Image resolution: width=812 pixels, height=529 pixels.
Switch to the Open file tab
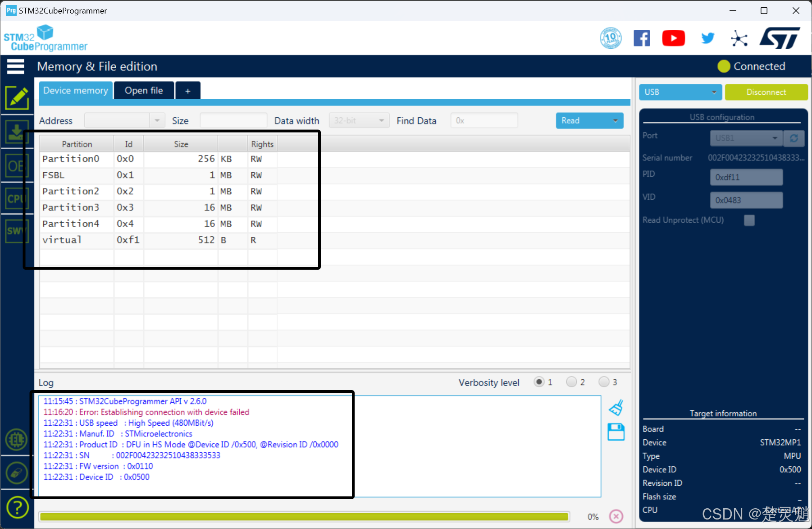pyautogui.click(x=144, y=90)
